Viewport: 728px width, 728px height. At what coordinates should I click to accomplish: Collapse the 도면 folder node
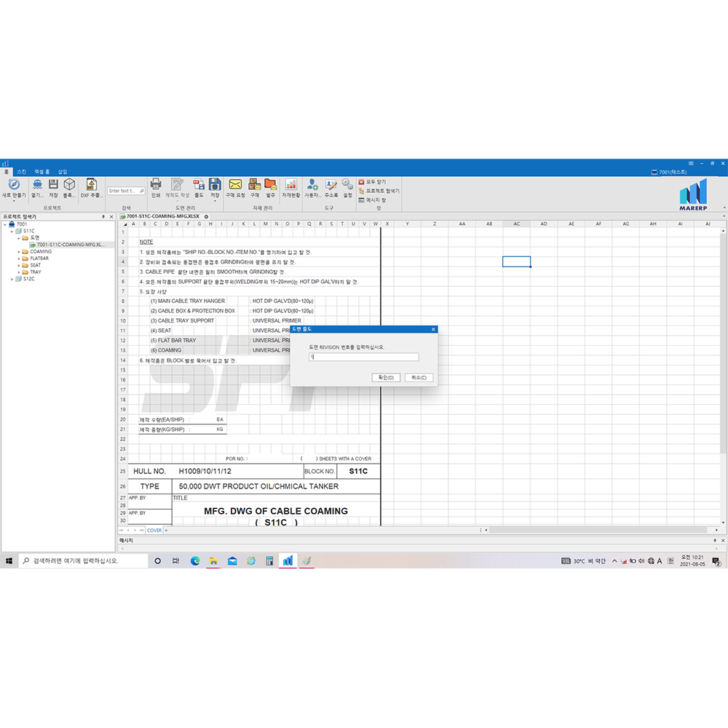(19, 238)
